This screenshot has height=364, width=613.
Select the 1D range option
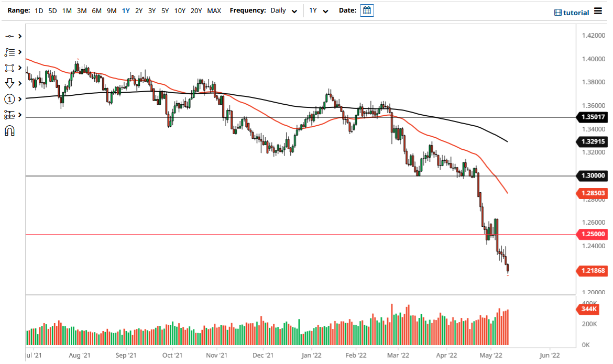[38, 10]
